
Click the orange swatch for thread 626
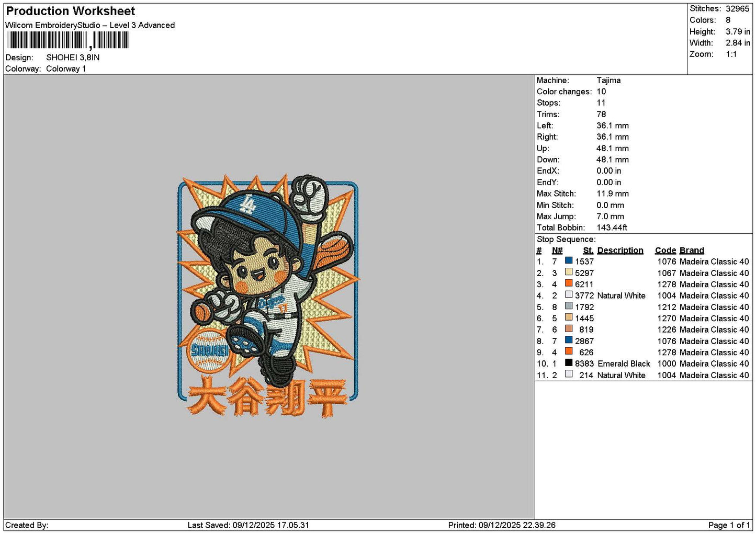click(569, 351)
